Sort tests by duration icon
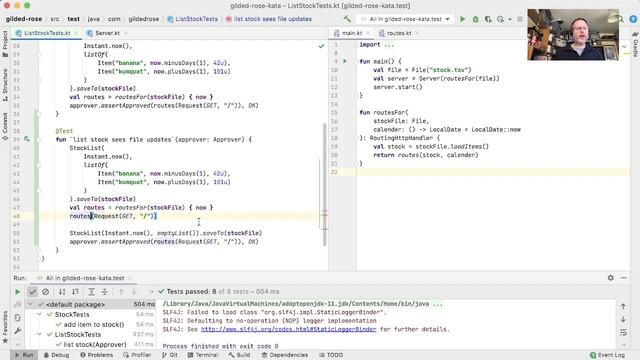This screenshot has height=360, width=640. [x=75, y=292]
